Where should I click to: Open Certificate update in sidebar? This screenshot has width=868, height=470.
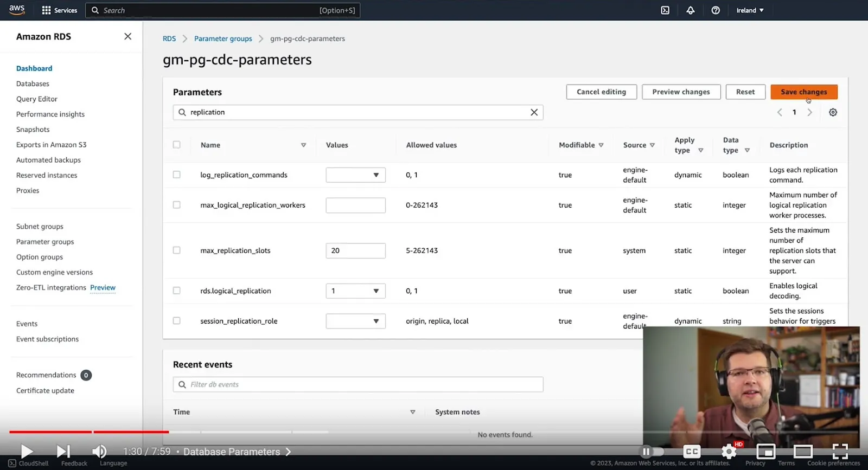(45, 390)
